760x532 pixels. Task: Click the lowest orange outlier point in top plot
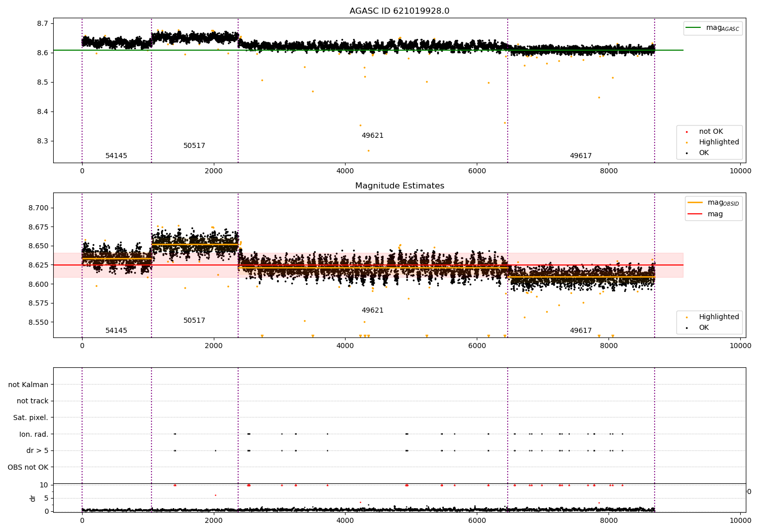coord(368,150)
